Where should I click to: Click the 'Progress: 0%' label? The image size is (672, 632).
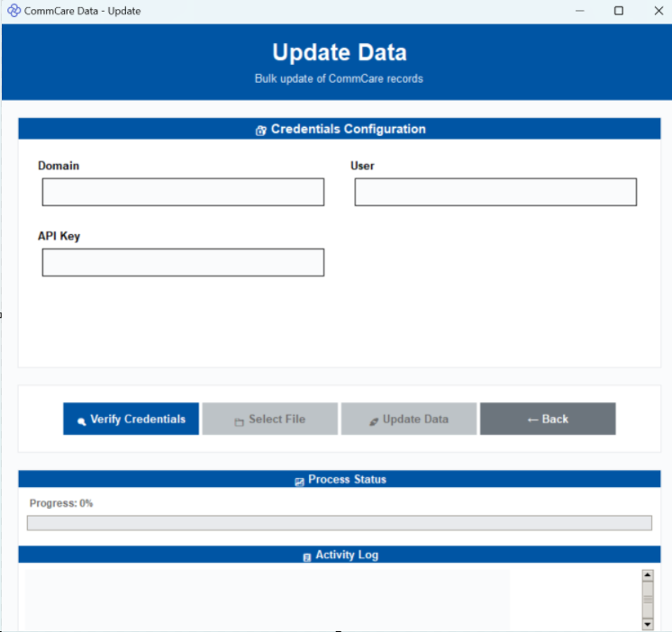[x=61, y=503]
